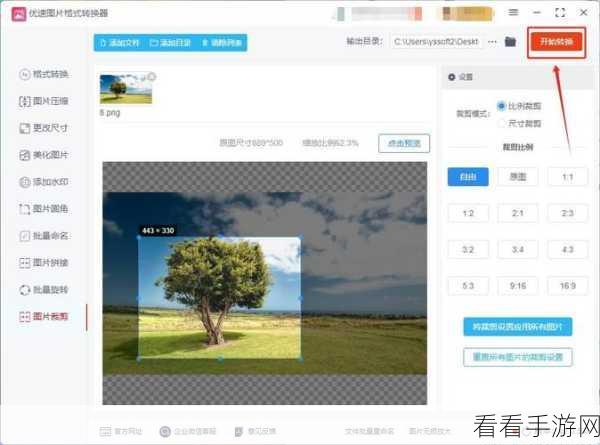Set crop ratio to 1:2
600x445 pixels.
(x=468, y=213)
